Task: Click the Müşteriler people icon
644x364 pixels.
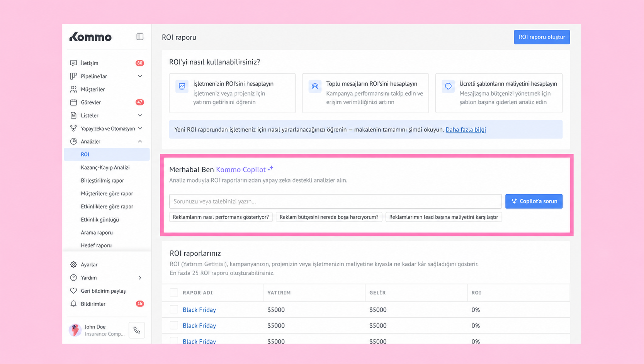Action: tap(73, 89)
